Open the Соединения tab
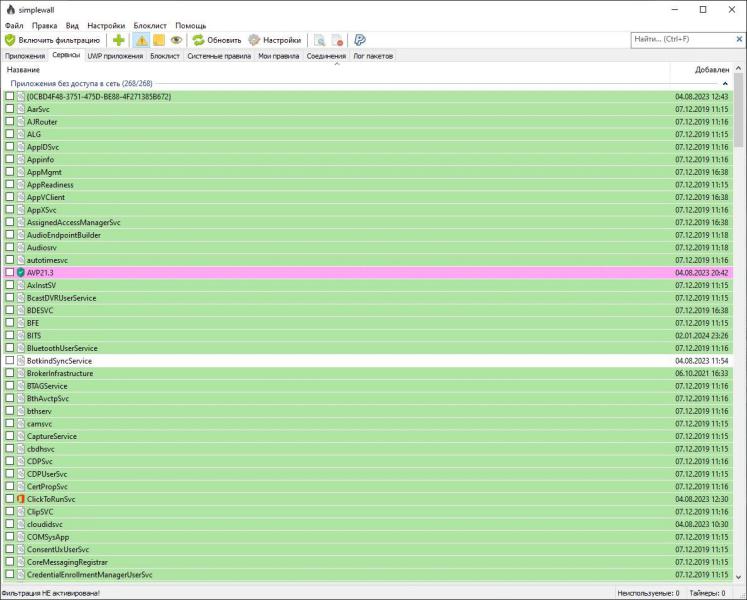Screen dimensions: 747x600 (326, 56)
